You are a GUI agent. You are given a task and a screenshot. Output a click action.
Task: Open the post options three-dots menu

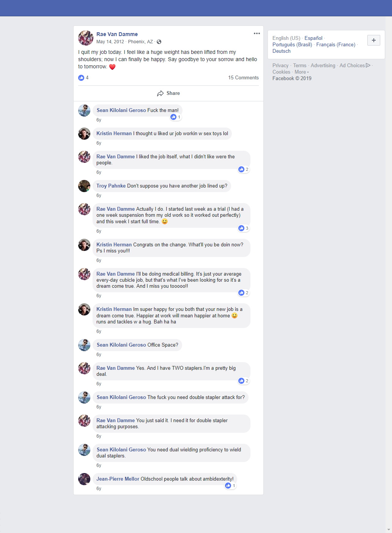point(257,33)
